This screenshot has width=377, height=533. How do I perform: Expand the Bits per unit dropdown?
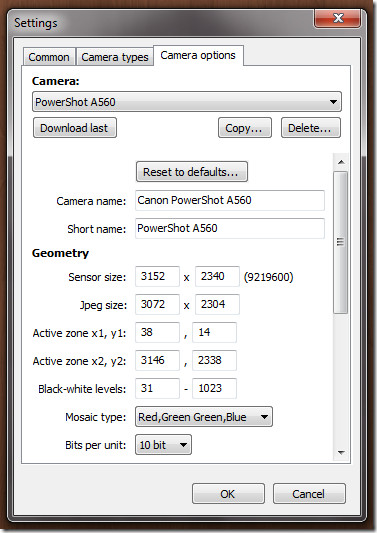tap(163, 445)
